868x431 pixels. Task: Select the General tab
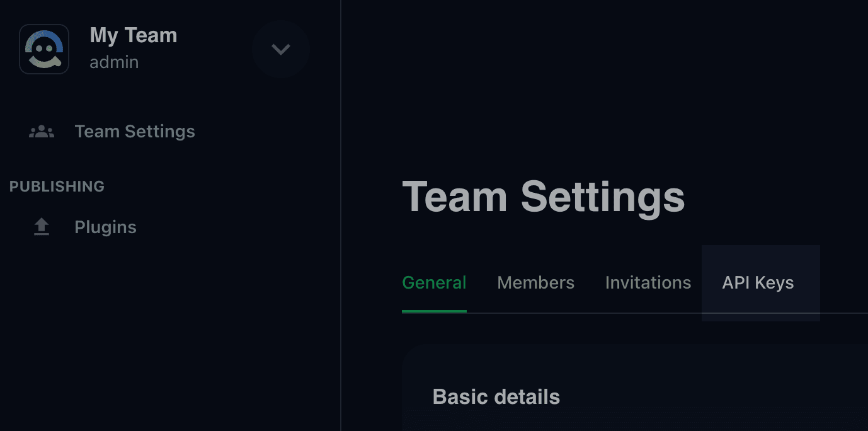coord(434,282)
